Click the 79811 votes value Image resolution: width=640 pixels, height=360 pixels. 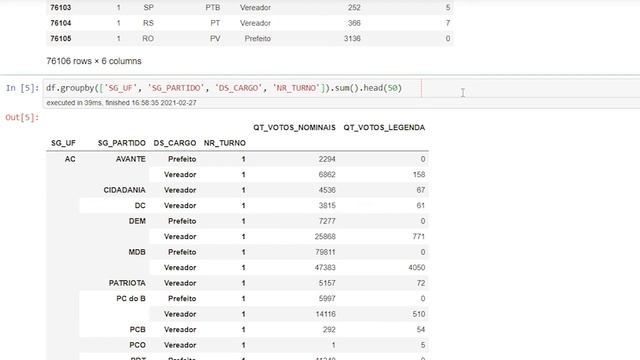(x=325, y=252)
